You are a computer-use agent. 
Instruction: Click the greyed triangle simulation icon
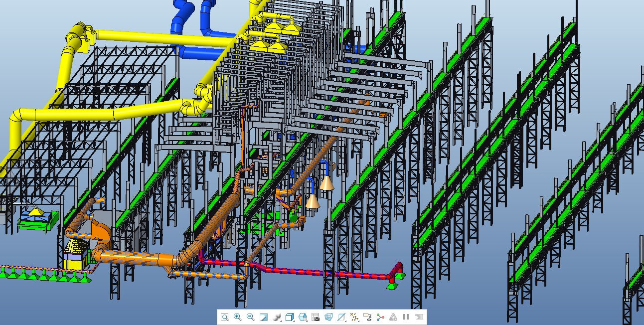click(x=394, y=317)
